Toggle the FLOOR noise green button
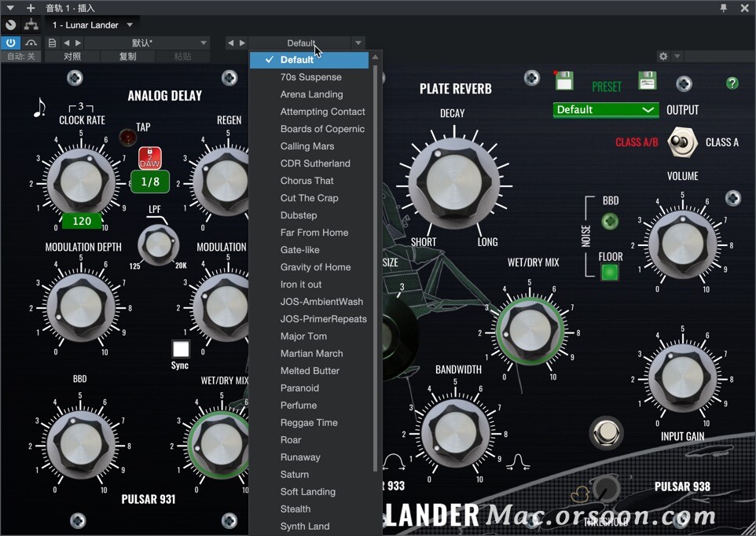 [x=609, y=273]
